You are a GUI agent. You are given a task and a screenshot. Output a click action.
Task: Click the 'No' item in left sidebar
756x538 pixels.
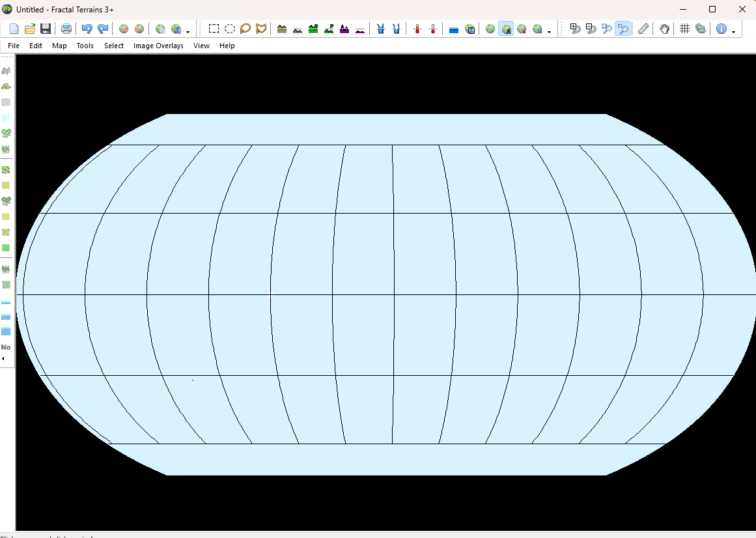6,347
